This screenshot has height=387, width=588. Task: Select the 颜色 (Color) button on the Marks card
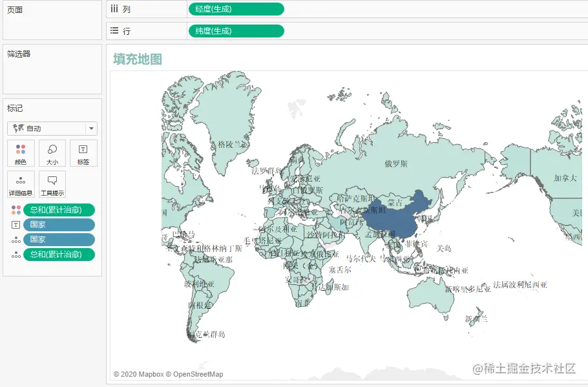[x=20, y=153]
